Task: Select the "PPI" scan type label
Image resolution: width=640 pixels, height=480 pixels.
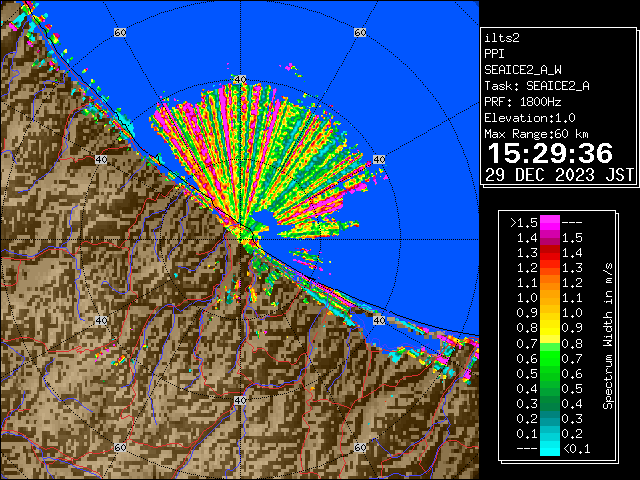Action: [494, 54]
